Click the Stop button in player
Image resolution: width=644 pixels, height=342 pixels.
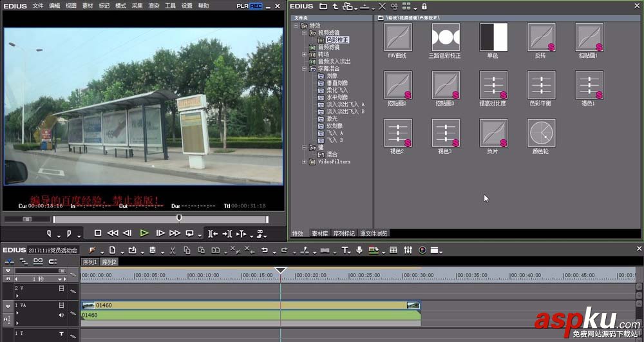click(x=98, y=233)
